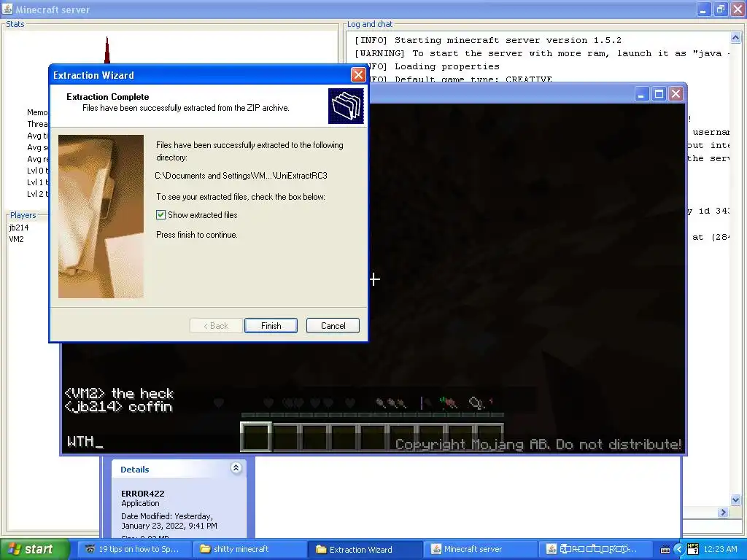This screenshot has width=747, height=560.
Task: Collapse the Details panel chevron
Action: coord(236,467)
